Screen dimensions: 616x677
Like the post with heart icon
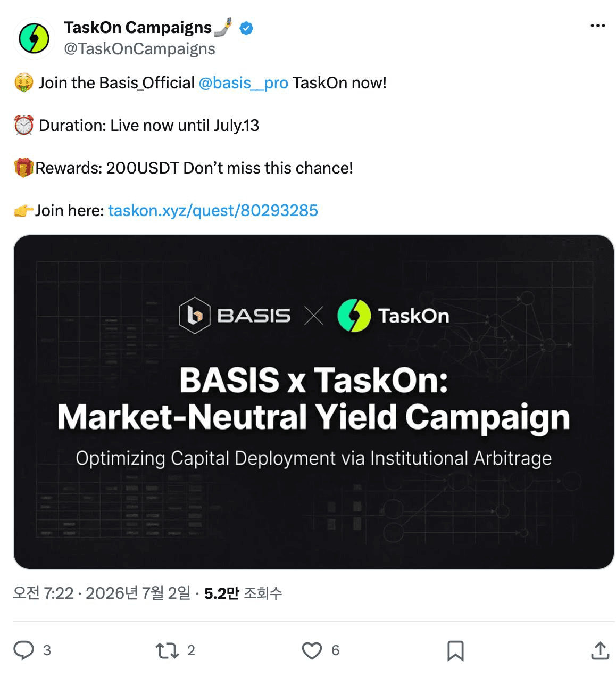(312, 650)
